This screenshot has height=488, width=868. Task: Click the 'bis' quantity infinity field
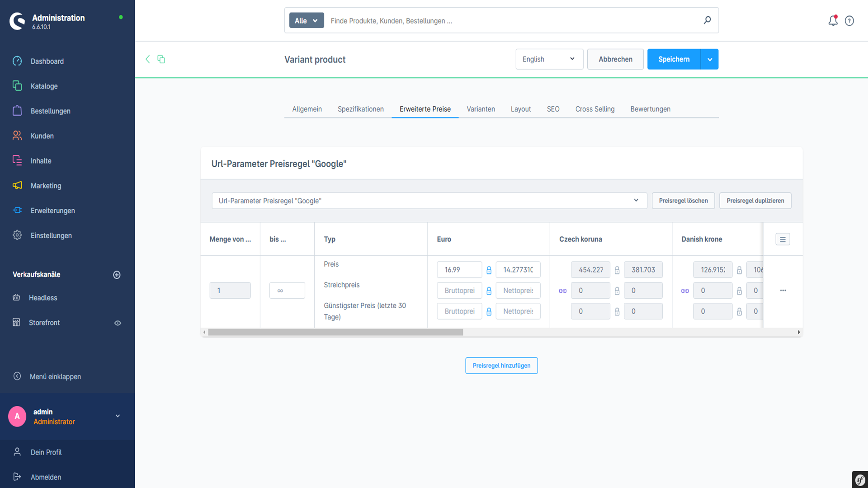tap(287, 291)
